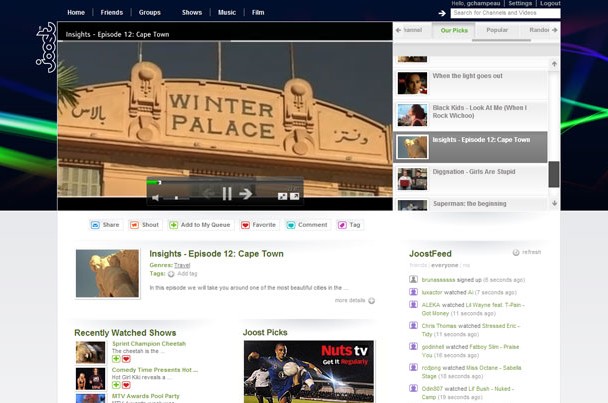Click the Share button
The image size is (608, 403).
pos(105,225)
